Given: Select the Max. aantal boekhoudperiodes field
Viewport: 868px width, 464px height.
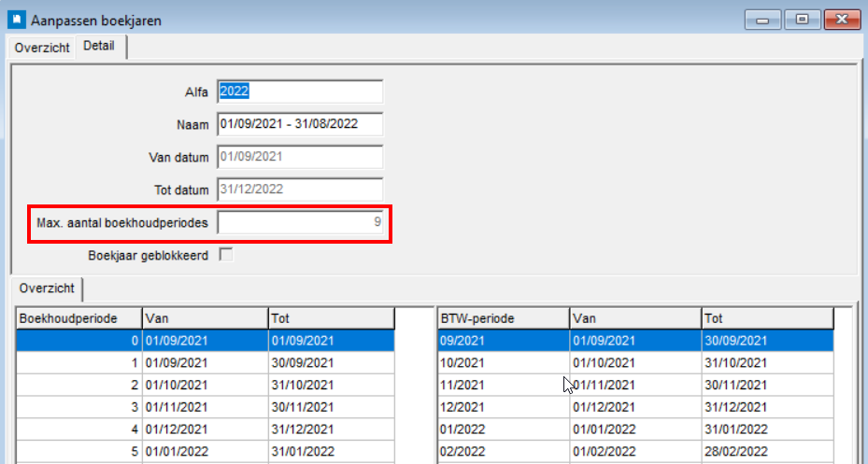Looking at the screenshot, I should coord(299,222).
